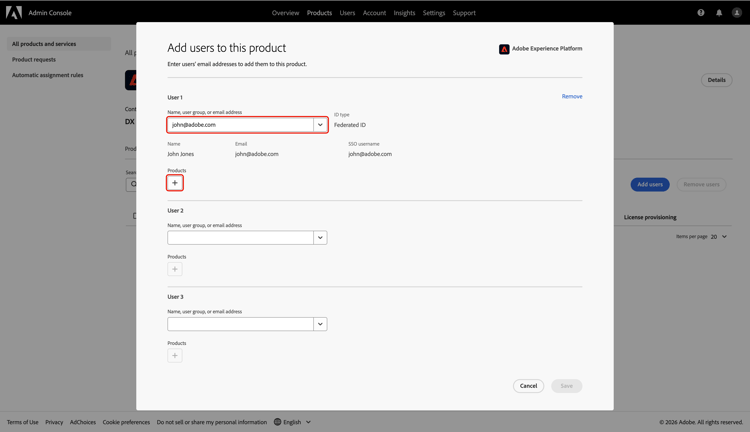Image resolution: width=750 pixels, height=432 pixels.
Task: Add a product for User 3
Action: [175, 355]
